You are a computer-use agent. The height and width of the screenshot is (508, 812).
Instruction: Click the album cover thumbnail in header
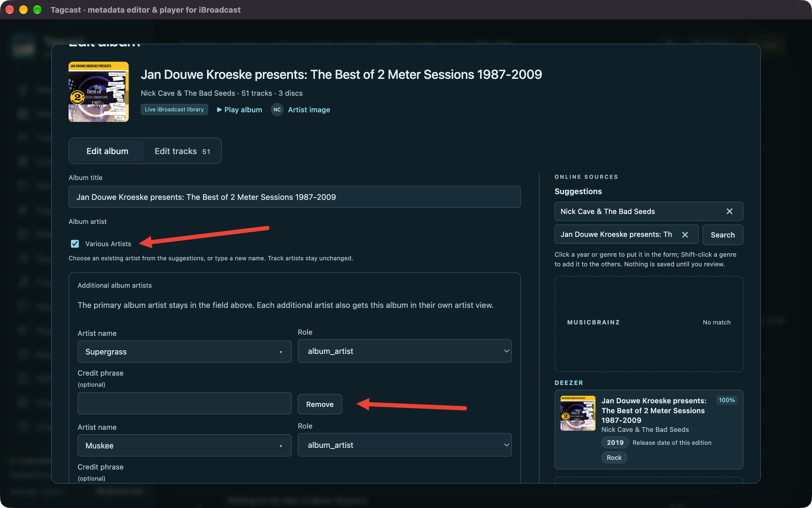tap(98, 92)
